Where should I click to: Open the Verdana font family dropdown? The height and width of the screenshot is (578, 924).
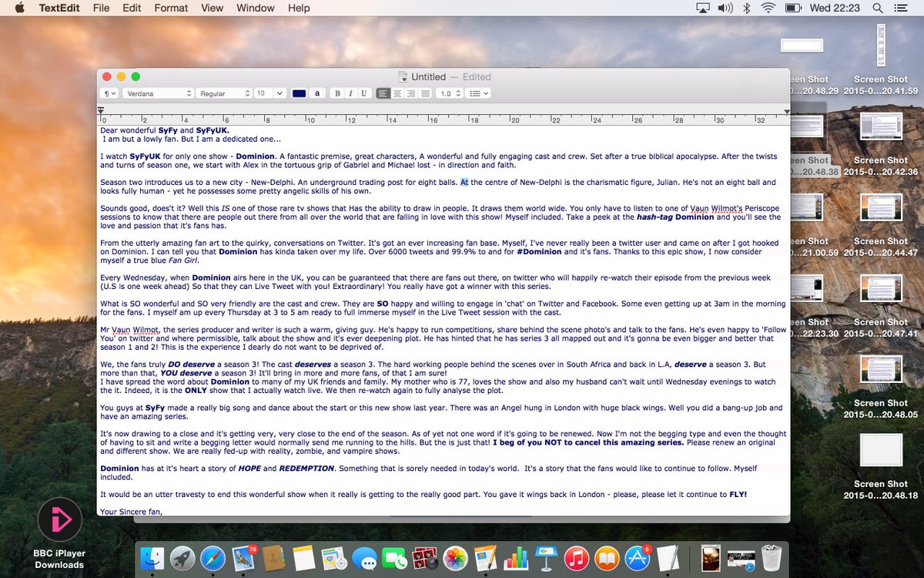[x=159, y=93]
